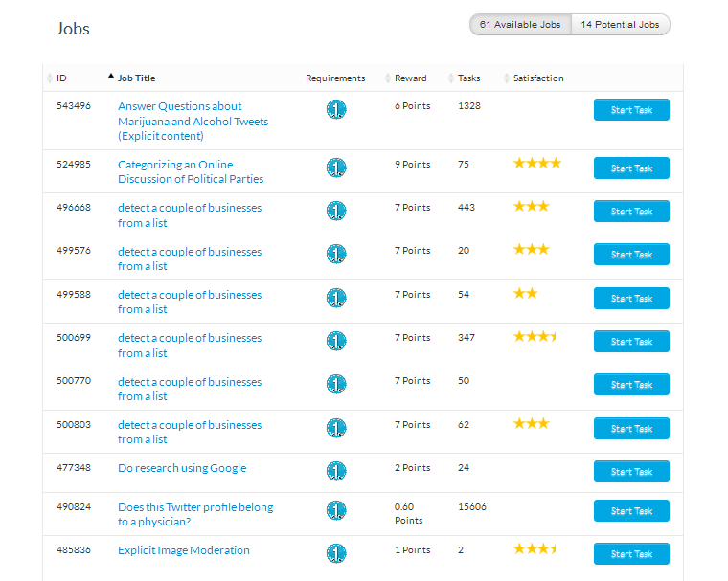The width and height of the screenshot is (728, 581).
Task: Click four-star satisfaction rating of job 524985
Action: click(x=536, y=164)
